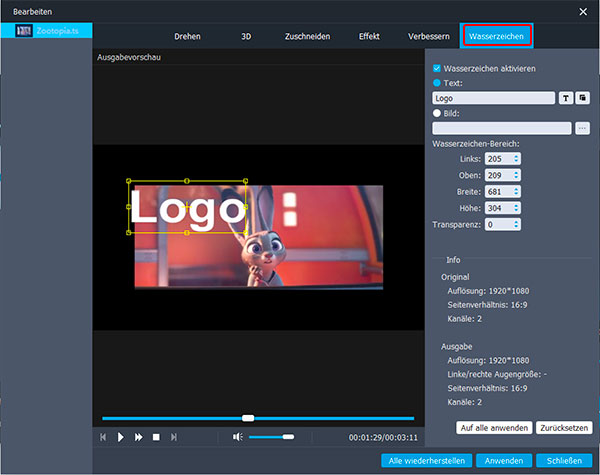Image resolution: width=600 pixels, height=475 pixels.
Task: Open the Zuschneiden tab
Action: coord(307,36)
